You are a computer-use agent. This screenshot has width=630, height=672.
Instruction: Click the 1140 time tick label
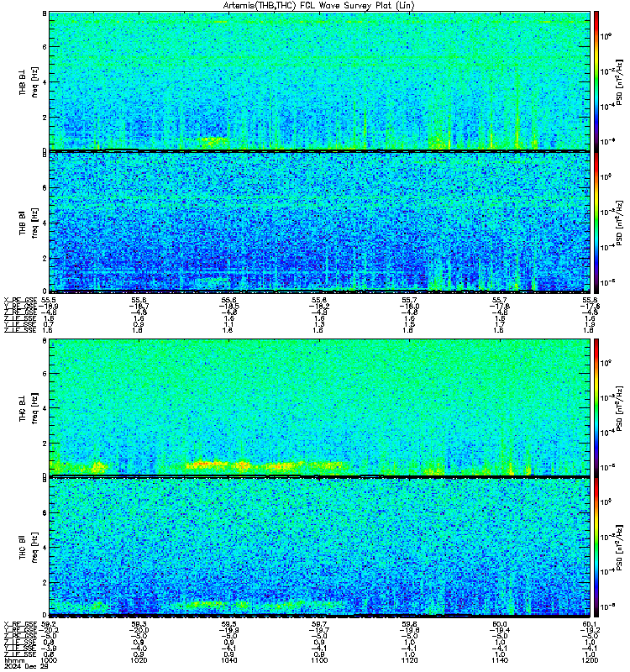click(499, 660)
